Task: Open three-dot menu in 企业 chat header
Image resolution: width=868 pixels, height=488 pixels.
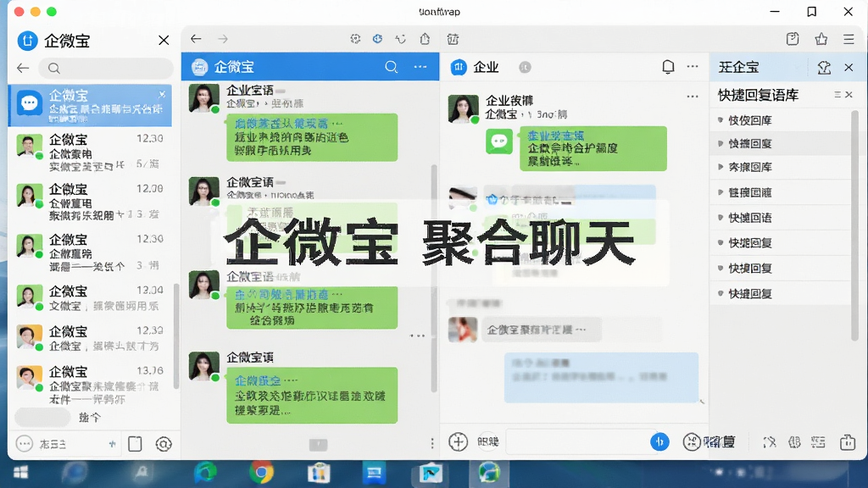Action: click(693, 66)
